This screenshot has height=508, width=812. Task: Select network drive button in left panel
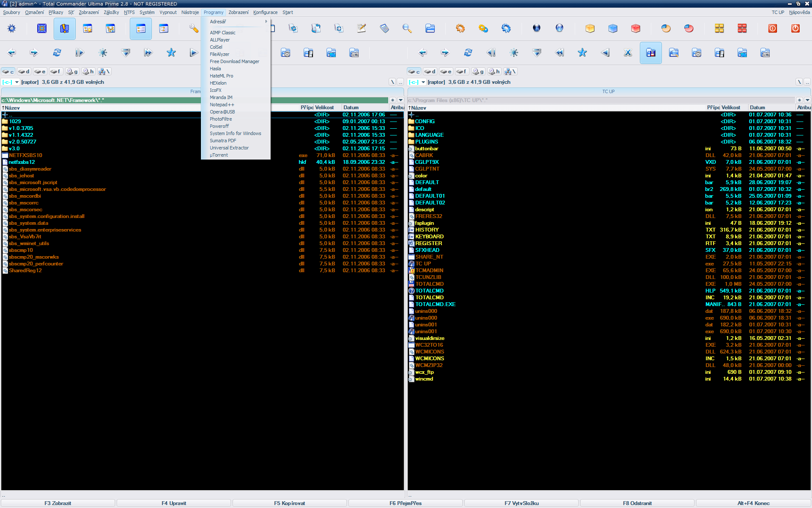click(104, 72)
